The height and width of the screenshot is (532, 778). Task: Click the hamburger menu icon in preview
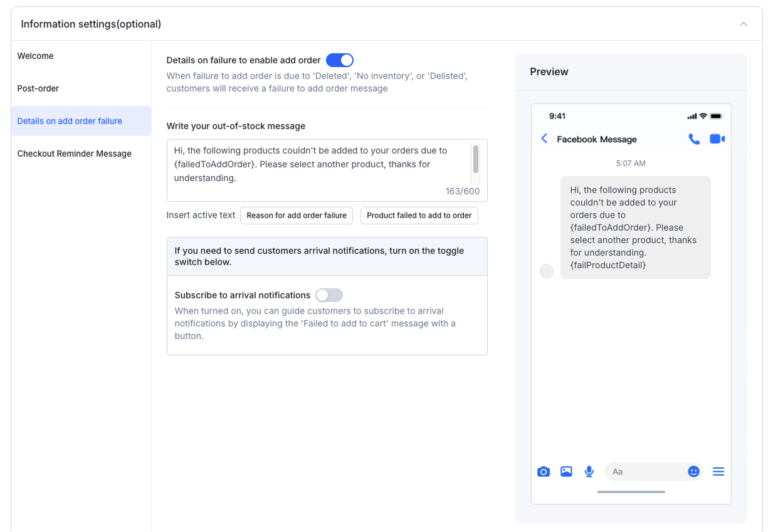pos(718,472)
